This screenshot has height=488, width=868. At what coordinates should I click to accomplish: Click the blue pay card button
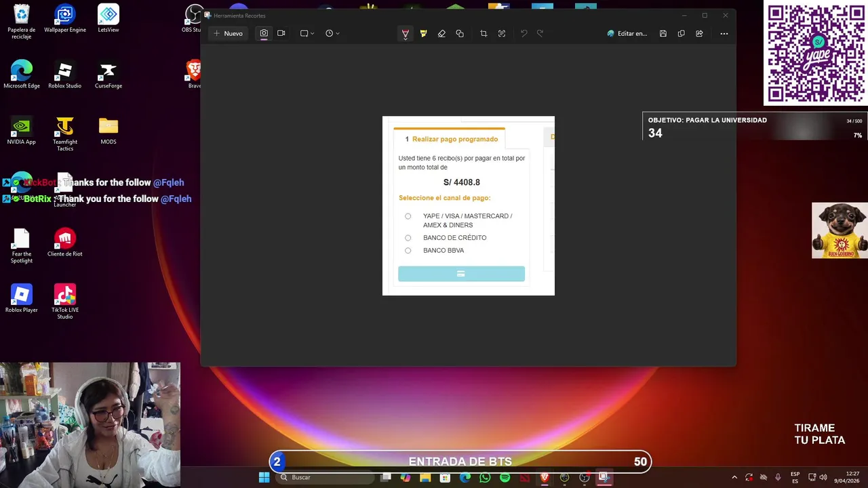click(x=461, y=274)
